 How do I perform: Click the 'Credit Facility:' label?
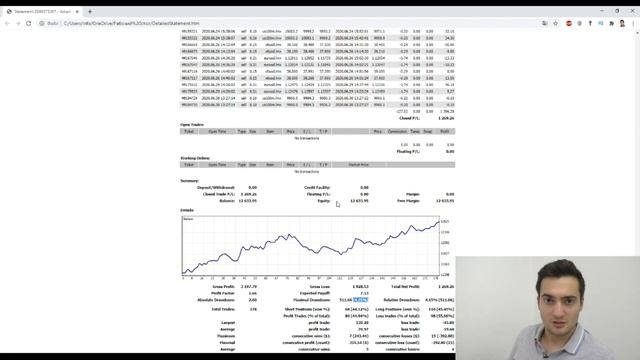(x=317, y=187)
